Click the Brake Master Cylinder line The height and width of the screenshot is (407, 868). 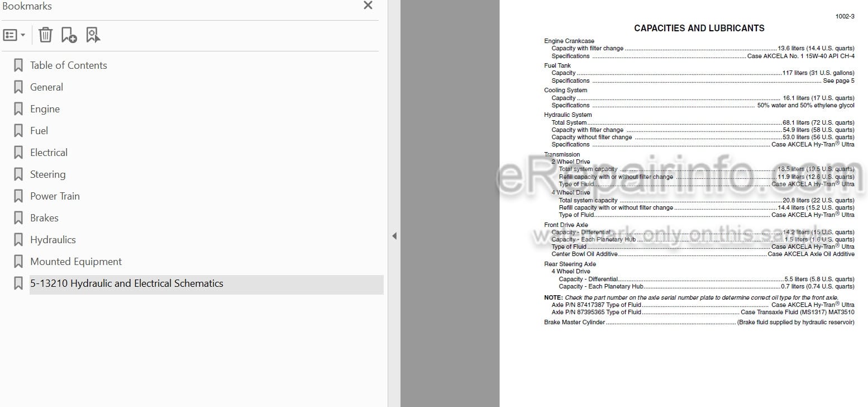click(699, 322)
